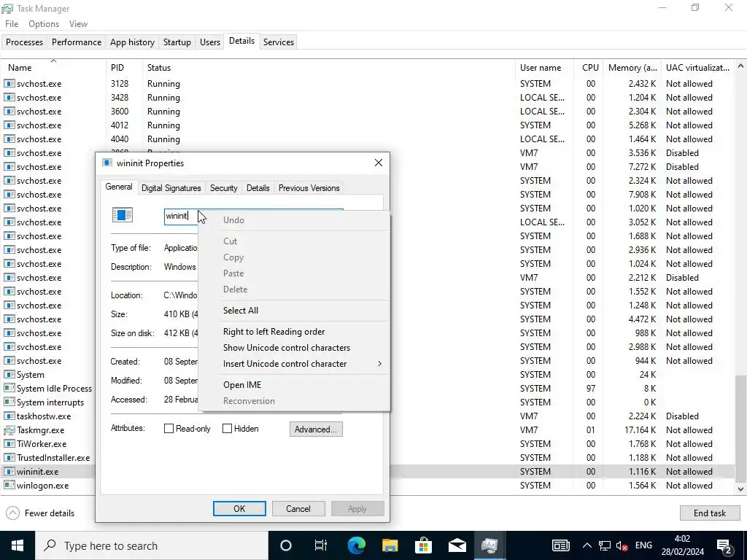This screenshot has height=560, width=747.
Task: Switch to the Processes tab
Action: pyautogui.click(x=24, y=42)
